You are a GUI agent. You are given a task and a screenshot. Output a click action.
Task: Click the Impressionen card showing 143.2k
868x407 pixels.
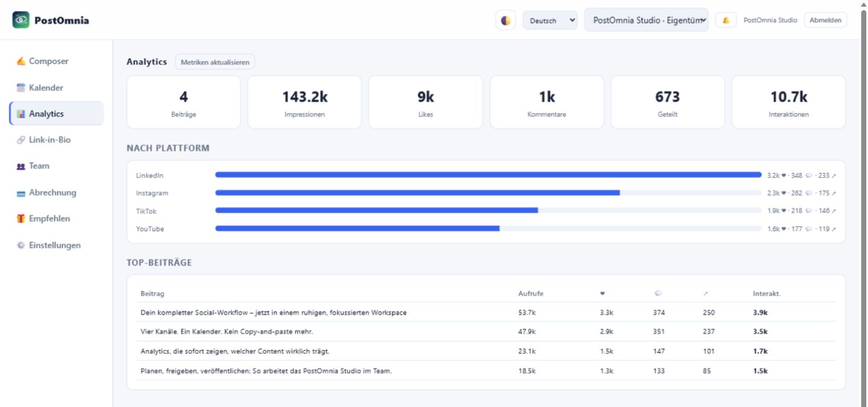[305, 102]
